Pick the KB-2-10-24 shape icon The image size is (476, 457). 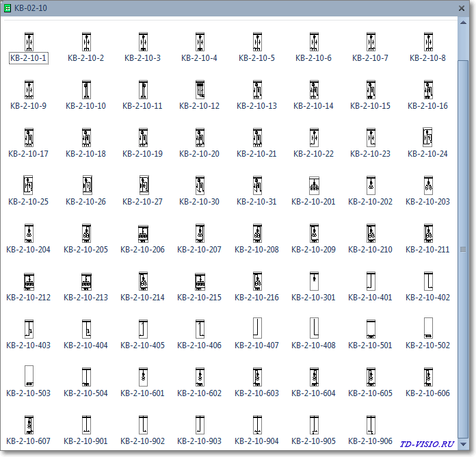click(427, 137)
